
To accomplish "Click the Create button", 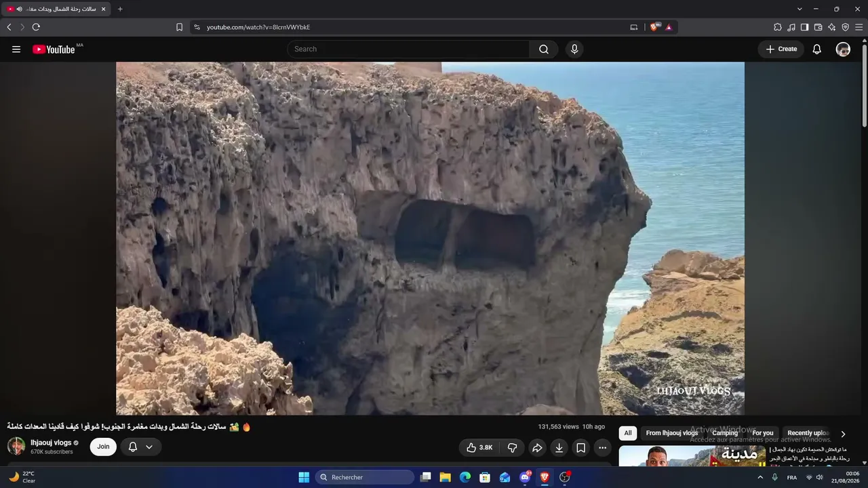I will (781, 49).
